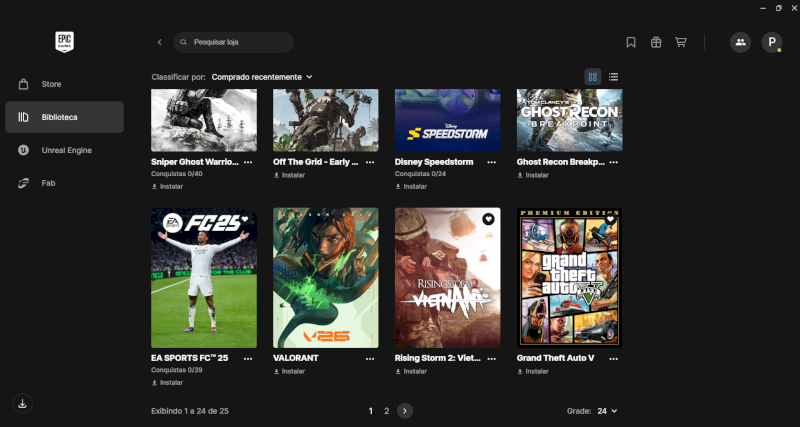Go back using the back arrow
Image resolution: width=800 pixels, height=427 pixels.
(160, 42)
